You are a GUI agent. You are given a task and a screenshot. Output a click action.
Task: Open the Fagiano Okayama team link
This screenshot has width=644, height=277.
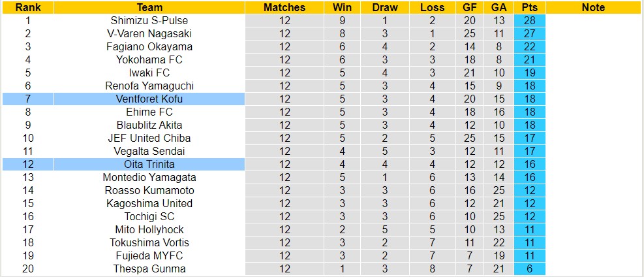tap(149, 46)
